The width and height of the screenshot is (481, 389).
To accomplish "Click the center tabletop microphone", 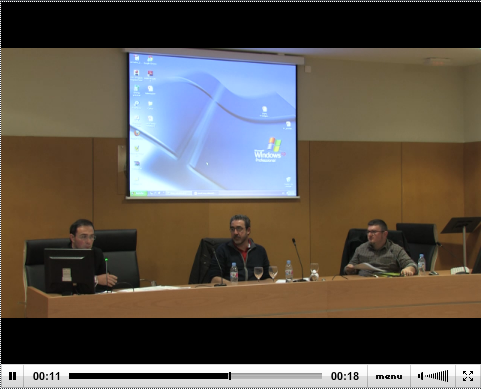I will (x=298, y=260).
